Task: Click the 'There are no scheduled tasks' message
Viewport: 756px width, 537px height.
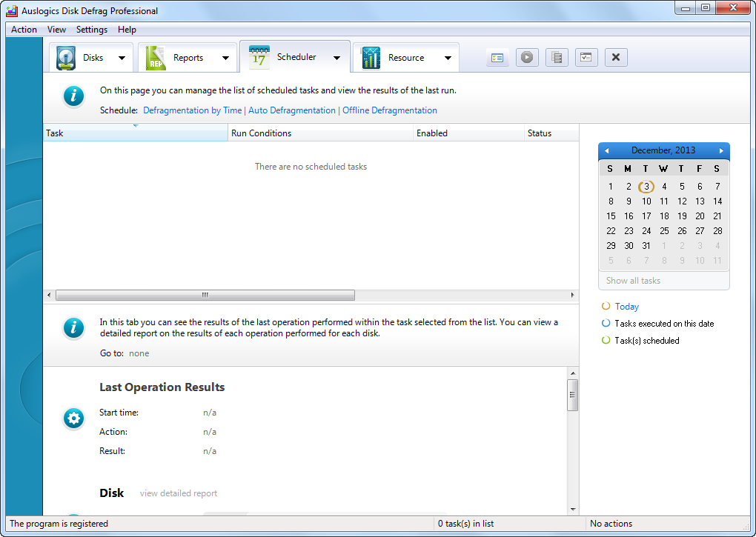Action: pyautogui.click(x=311, y=167)
